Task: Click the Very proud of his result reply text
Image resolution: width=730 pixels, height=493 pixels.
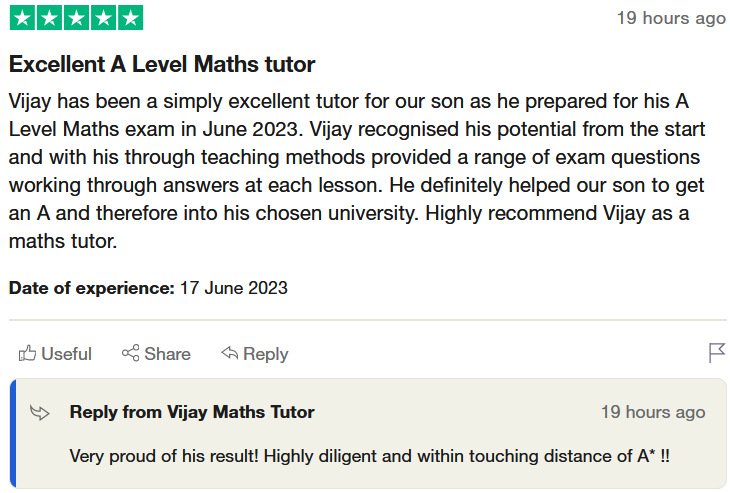Action: tap(369, 456)
